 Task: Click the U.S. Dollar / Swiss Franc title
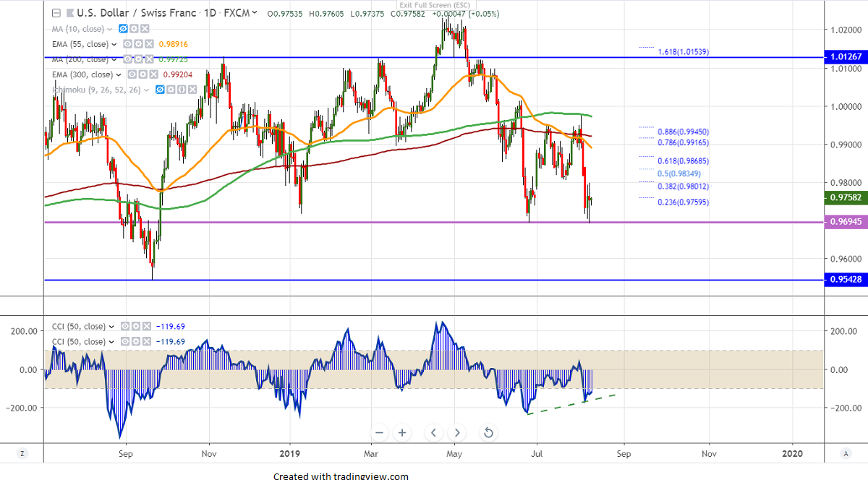click(136, 13)
